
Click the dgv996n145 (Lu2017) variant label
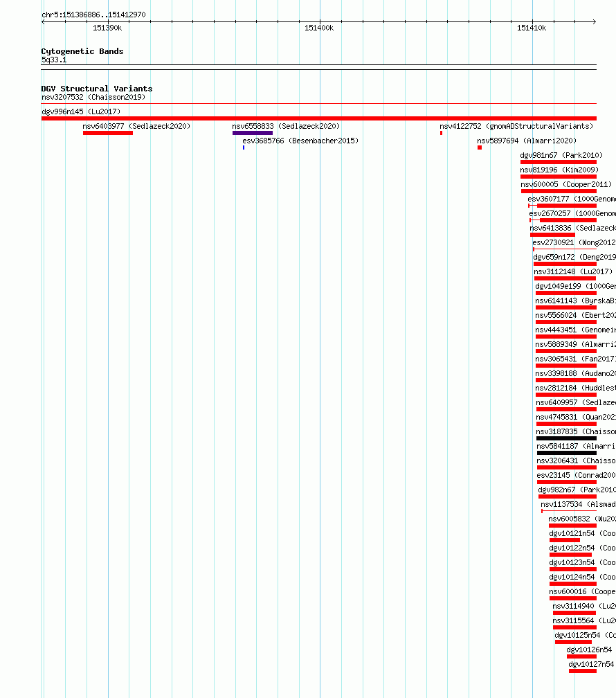click(81, 111)
